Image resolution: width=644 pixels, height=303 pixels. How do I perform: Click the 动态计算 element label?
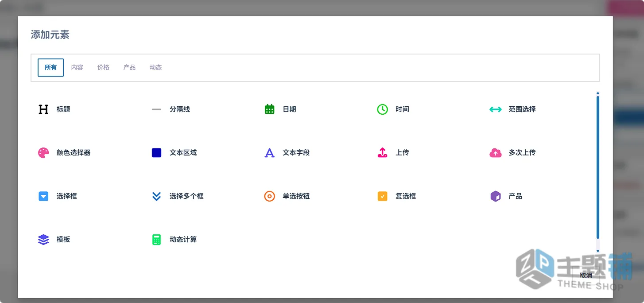point(183,240)
